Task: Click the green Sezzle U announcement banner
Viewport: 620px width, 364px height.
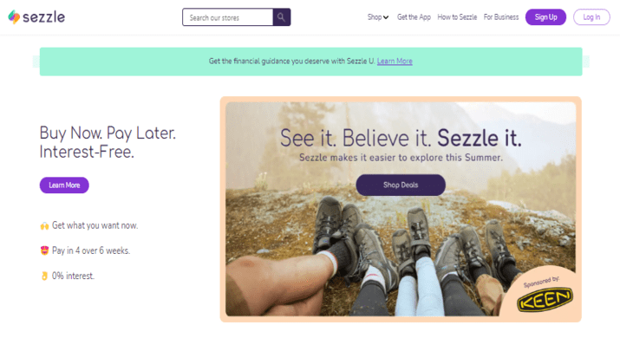Action: 310,62
